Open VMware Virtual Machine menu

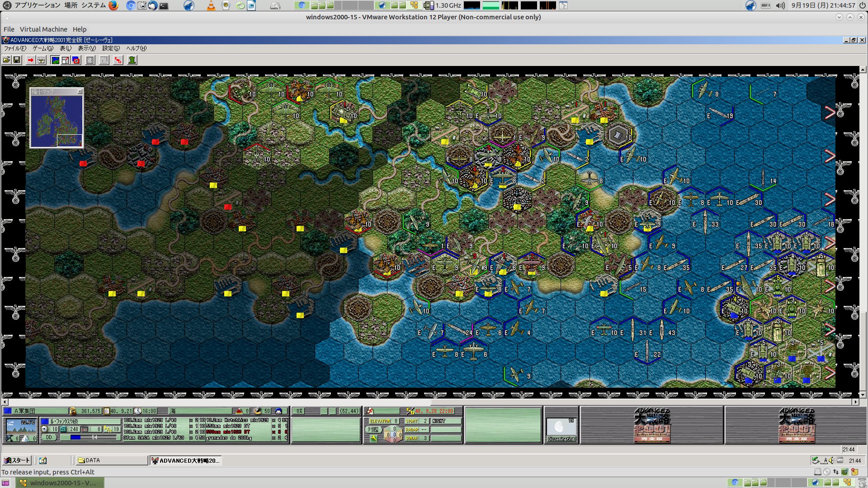coord(43,29)
